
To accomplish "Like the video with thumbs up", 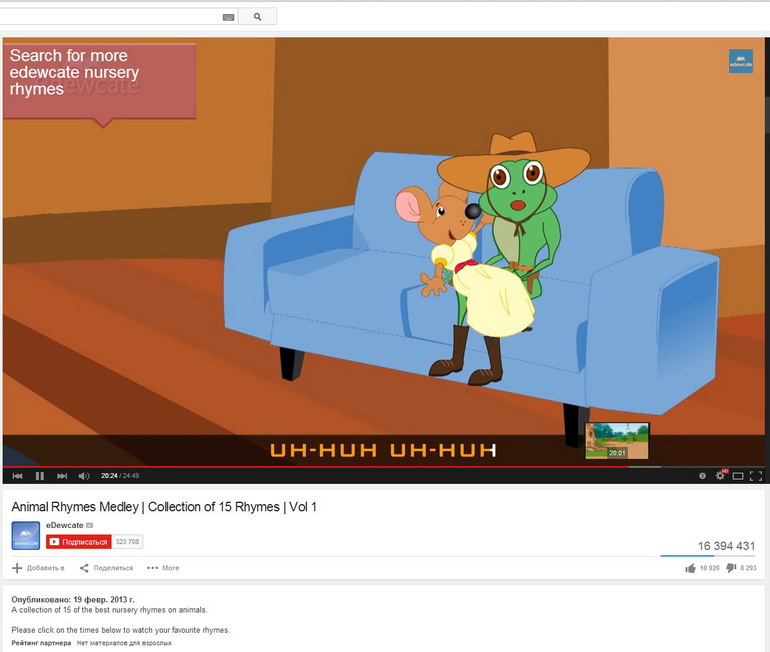I will click(x=690, y=568).
